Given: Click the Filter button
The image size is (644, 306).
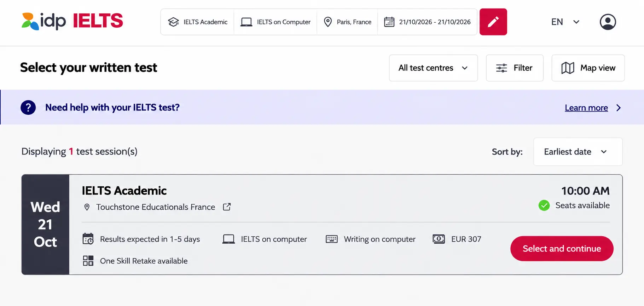Looking at the screenshot, I should pos(515,68).
